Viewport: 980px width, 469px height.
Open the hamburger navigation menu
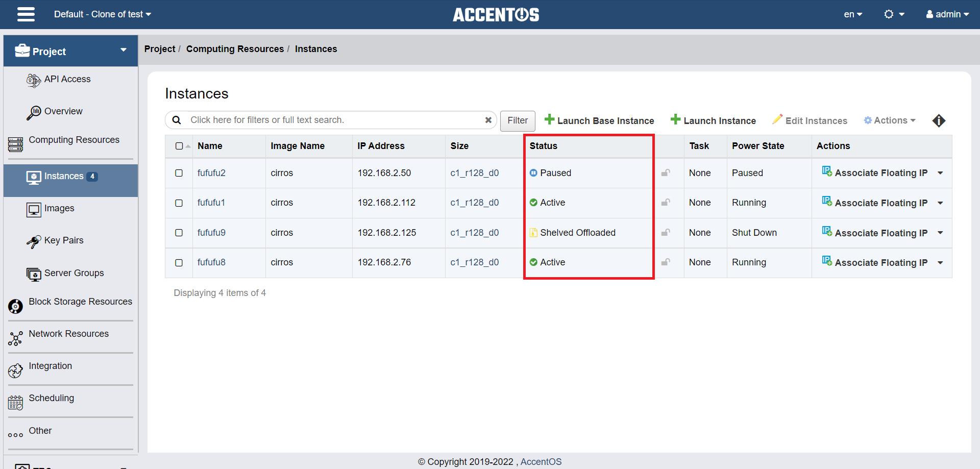[26, 14]
